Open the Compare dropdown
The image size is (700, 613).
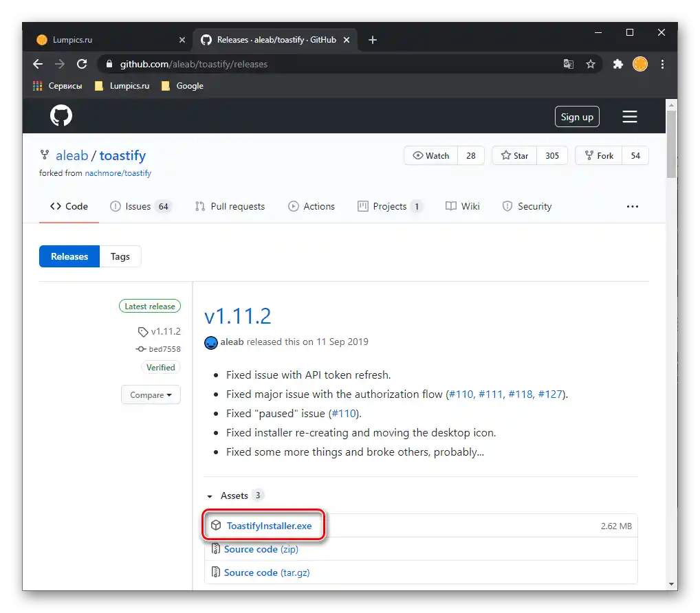pos(151,395)
